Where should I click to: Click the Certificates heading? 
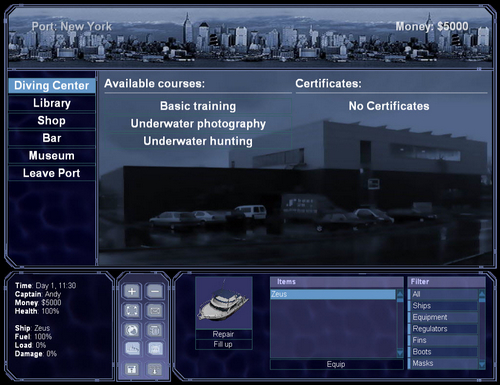pyautogui.click(x=328, y=84)
